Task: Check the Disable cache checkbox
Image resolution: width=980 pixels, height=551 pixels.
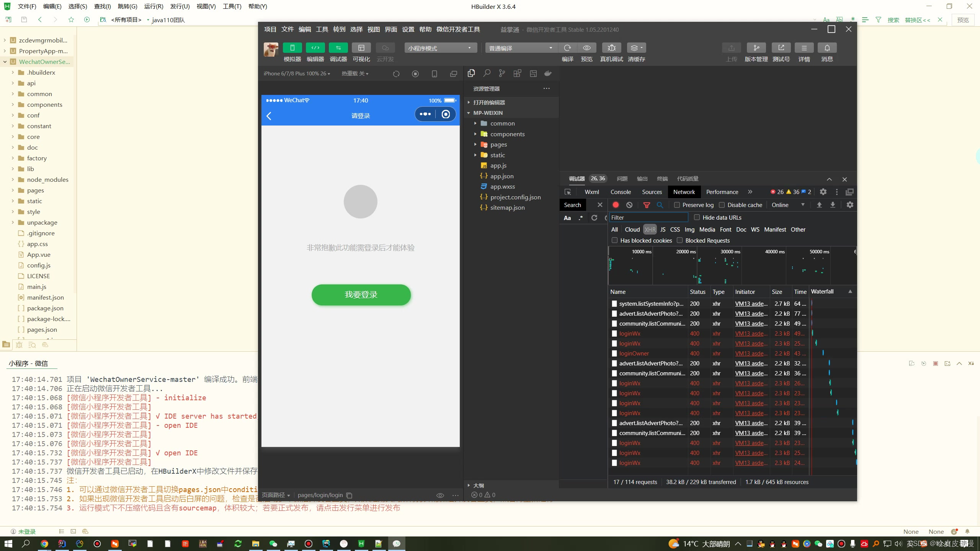Action: [x=722, y=205]
